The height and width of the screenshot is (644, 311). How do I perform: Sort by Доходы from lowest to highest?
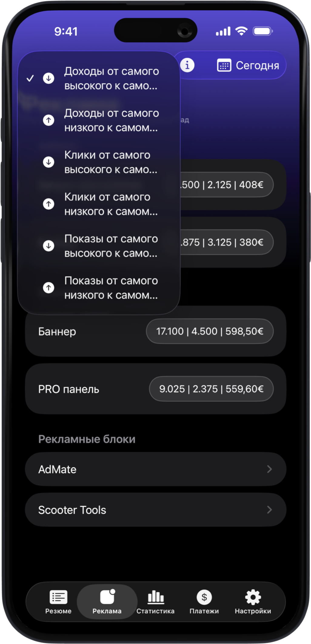click(x=111, y=120)
